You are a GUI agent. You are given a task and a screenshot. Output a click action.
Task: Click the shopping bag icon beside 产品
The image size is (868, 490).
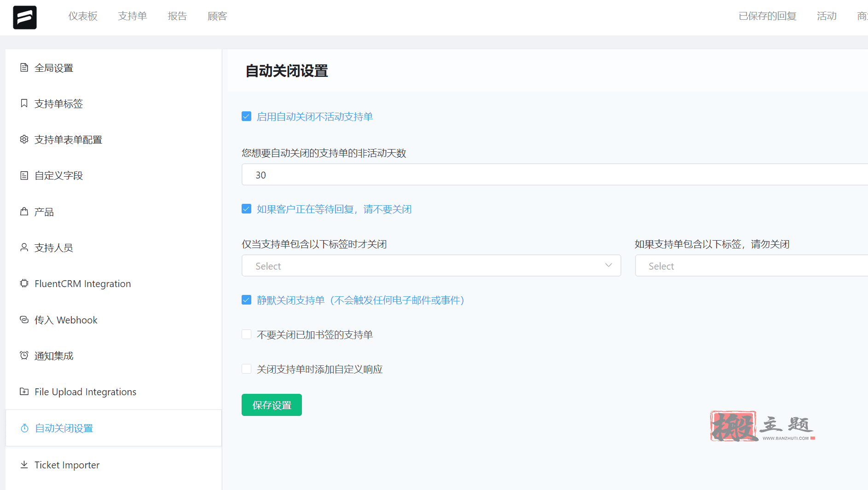(x=24, y=212)
